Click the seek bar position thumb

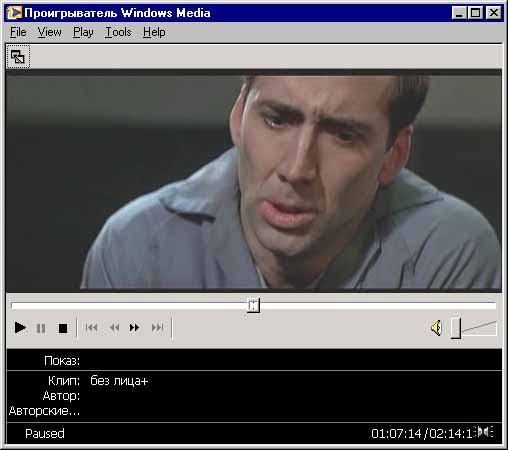pos(253,305)
